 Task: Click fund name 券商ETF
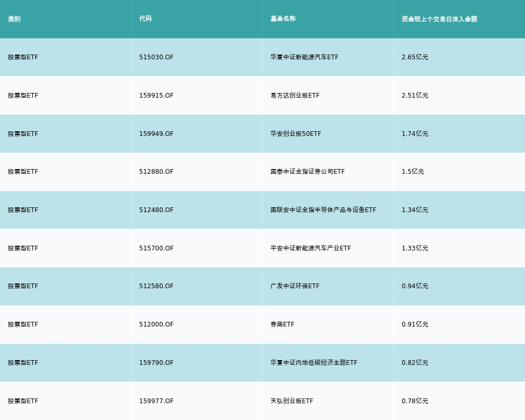pos(282,324)
